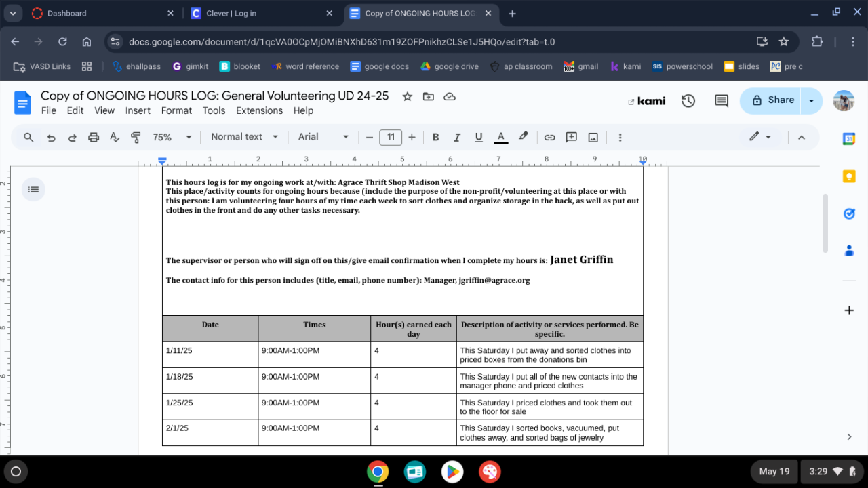Open version history clock icon
The height and width of the screenshot is (488, 868).
[688, 101]
